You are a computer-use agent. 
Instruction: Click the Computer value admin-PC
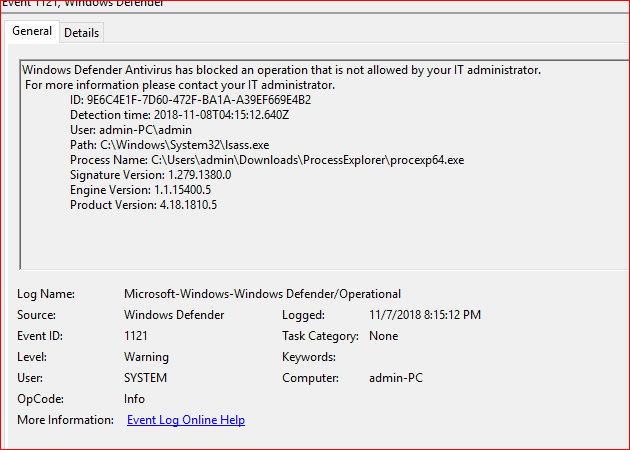click(x=398, y=378)
